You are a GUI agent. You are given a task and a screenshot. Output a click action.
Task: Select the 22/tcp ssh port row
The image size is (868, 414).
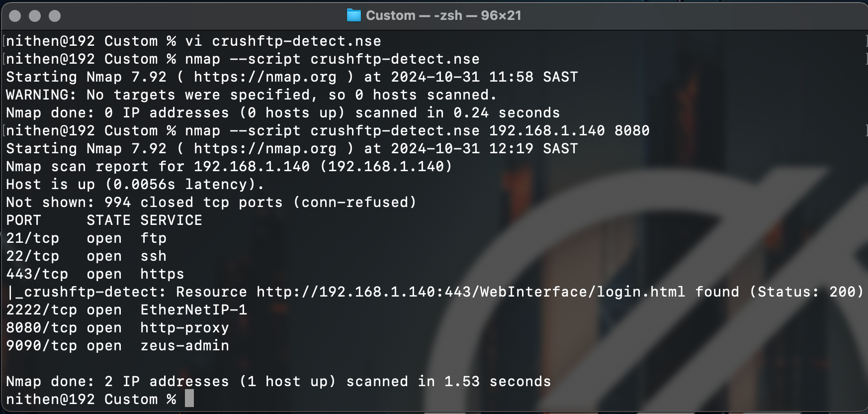point(86,256)
